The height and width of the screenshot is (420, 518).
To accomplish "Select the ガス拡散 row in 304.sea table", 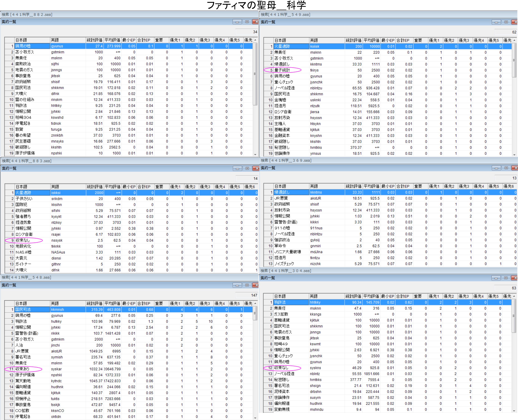I will (281, 314).
